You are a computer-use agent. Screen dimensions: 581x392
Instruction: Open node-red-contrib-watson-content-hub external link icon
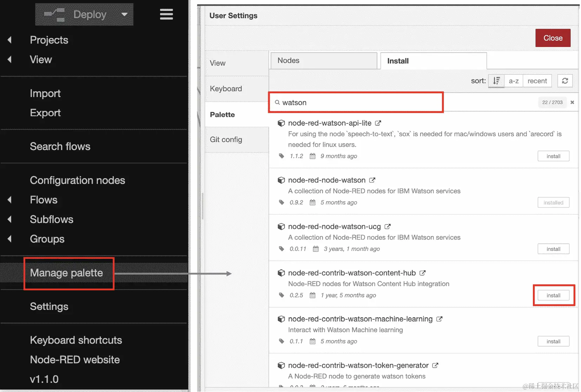423,273
